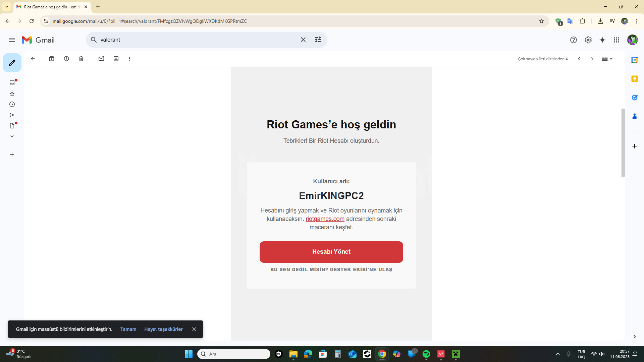Close the Riot Games Gmail tab
This screenshot has height=362, width=644.
tap(86, 7)
